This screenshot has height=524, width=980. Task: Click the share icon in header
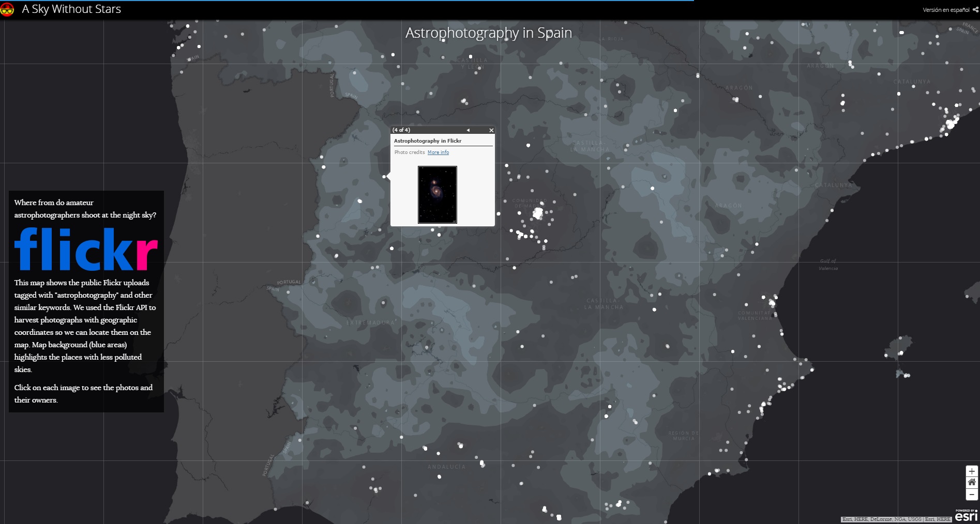click(975, 9)
